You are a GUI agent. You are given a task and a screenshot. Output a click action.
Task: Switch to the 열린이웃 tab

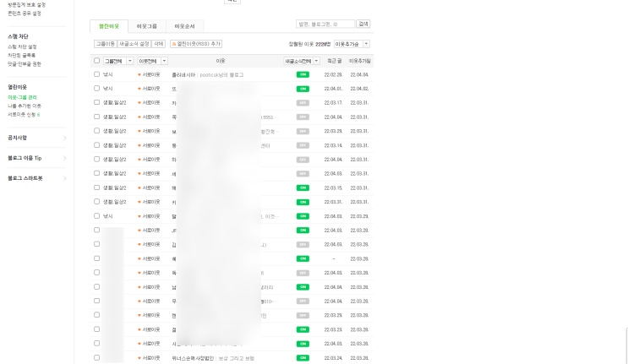[x=109, y=26]
